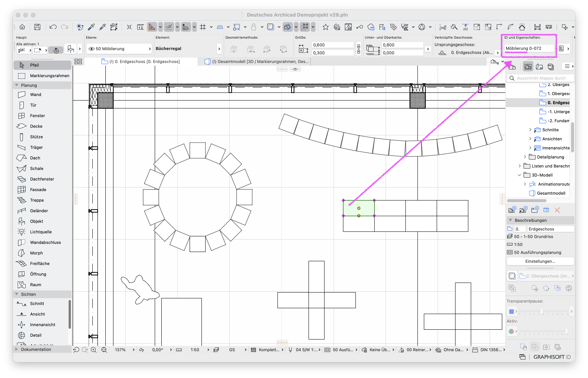Toggle the quick selection magnet button
Screen dimensions: 588x378
56,50
